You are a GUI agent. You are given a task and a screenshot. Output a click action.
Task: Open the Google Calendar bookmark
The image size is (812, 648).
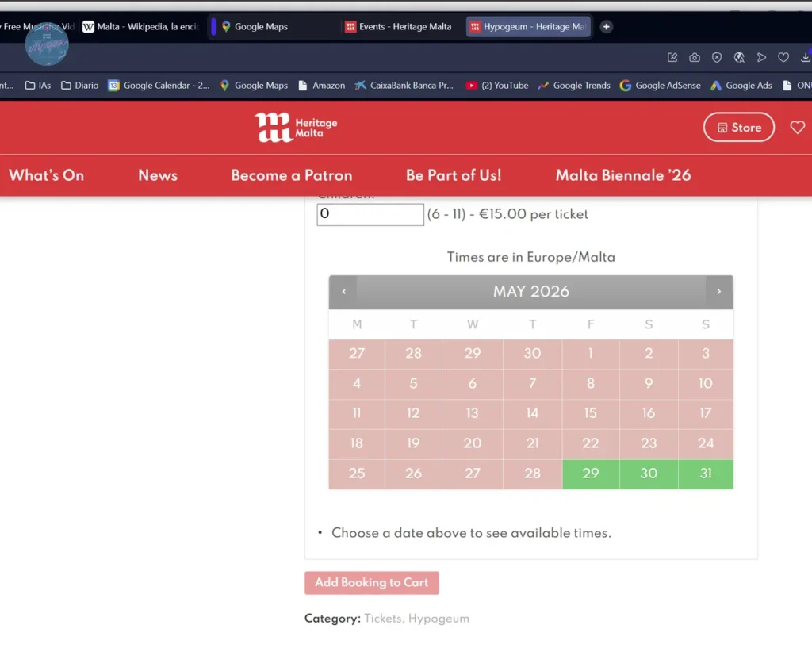159,86
